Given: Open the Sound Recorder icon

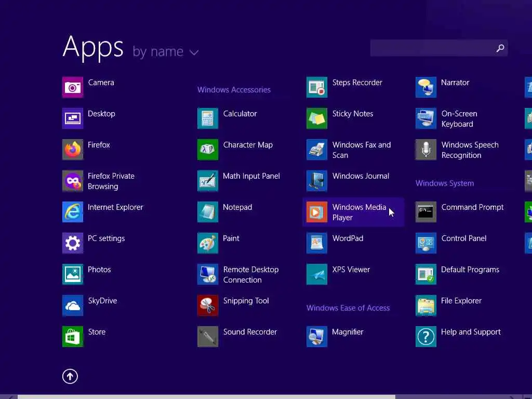Looking at the screenshot, I should (x=208, y=337).
